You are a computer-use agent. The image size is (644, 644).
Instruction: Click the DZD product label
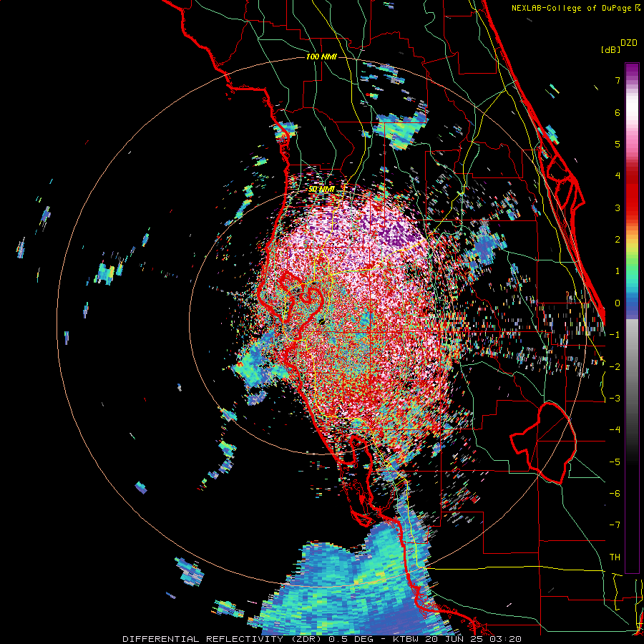[628, 43]
